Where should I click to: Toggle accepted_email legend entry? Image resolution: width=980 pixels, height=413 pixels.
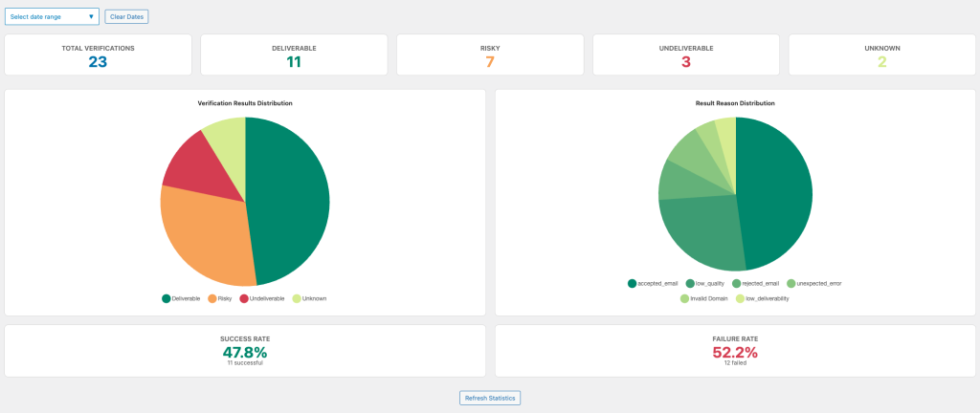(655, 283)
